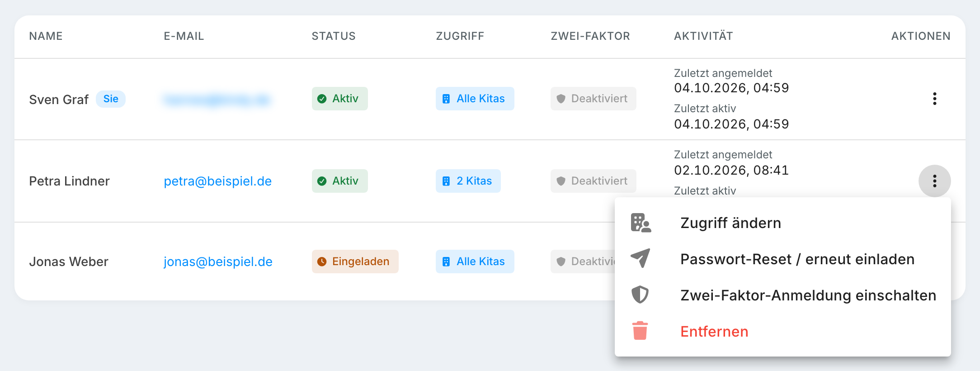The width and height of the screenshot is (980, 371).
Task: Click green checkmark icon in Sven Graf's status
Action: point(322,99)
